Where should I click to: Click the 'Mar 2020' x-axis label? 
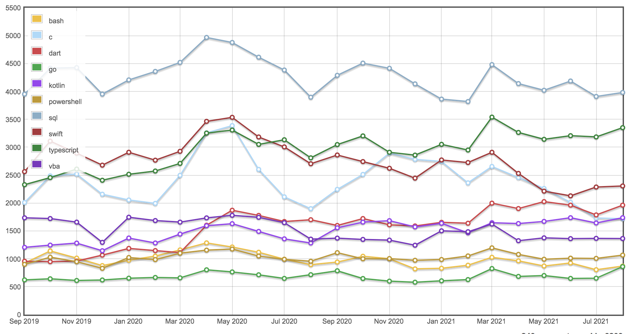180,321
